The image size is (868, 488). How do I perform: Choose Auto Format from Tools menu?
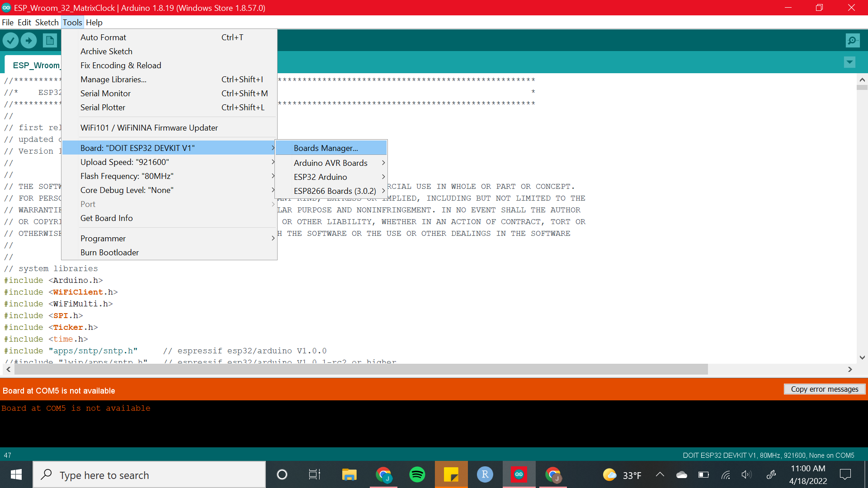click(x=169, y=38)
